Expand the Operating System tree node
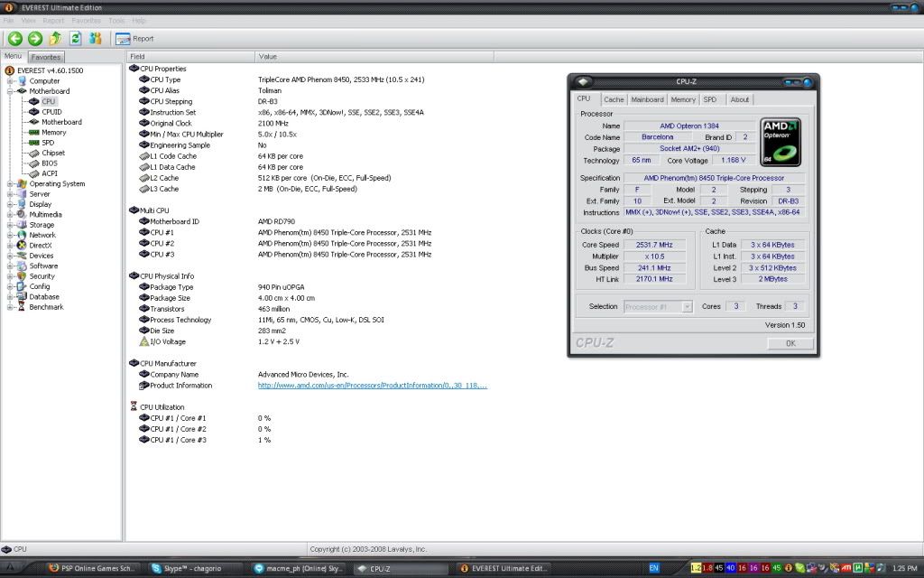The image size is (924, 578). click(10, 184)
